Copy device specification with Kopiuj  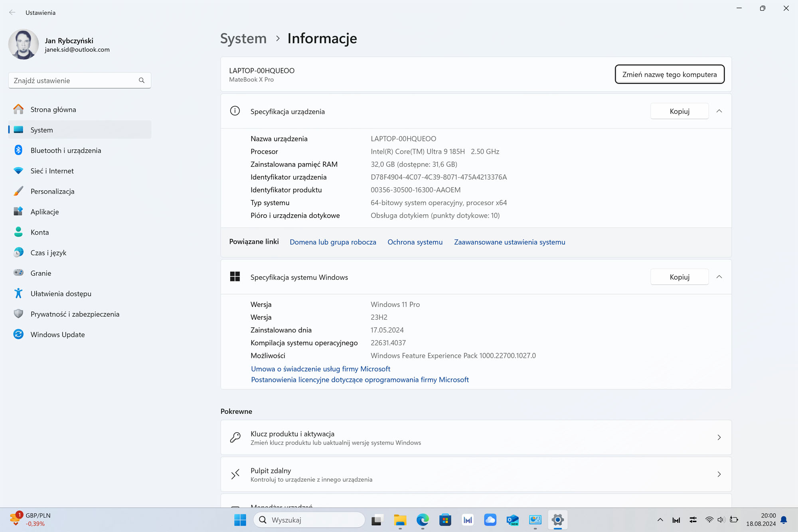(x=679, y=111)
